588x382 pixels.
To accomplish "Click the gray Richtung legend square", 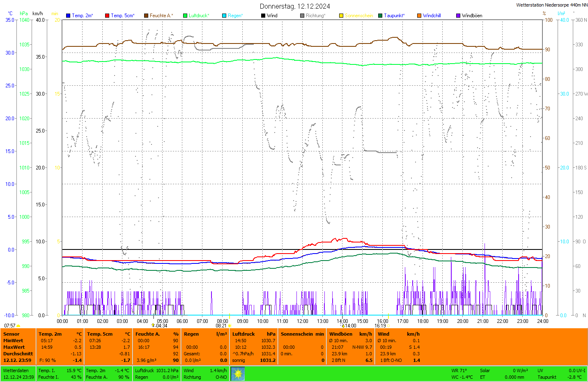I will 302,16.
